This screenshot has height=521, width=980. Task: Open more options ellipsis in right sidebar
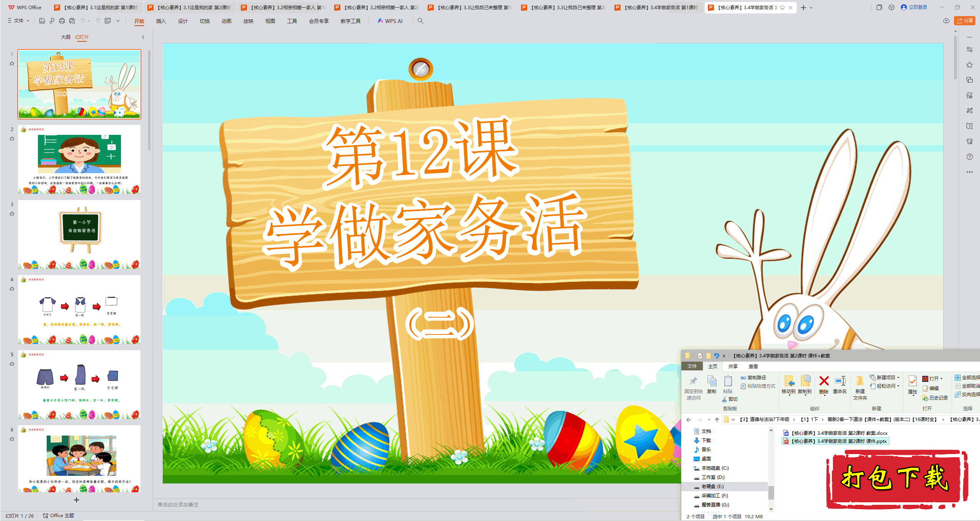point(970,172)
